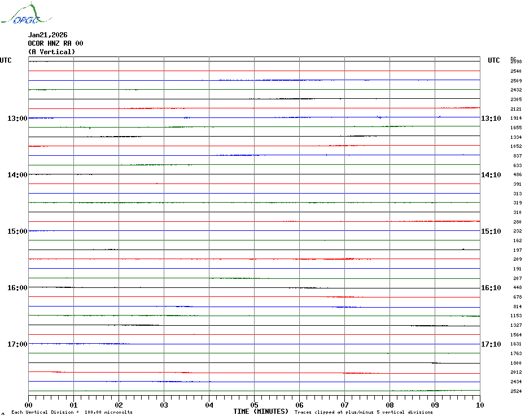Click the DC offset value 2432
Screen dimensions: 525x420
[516, 90]
